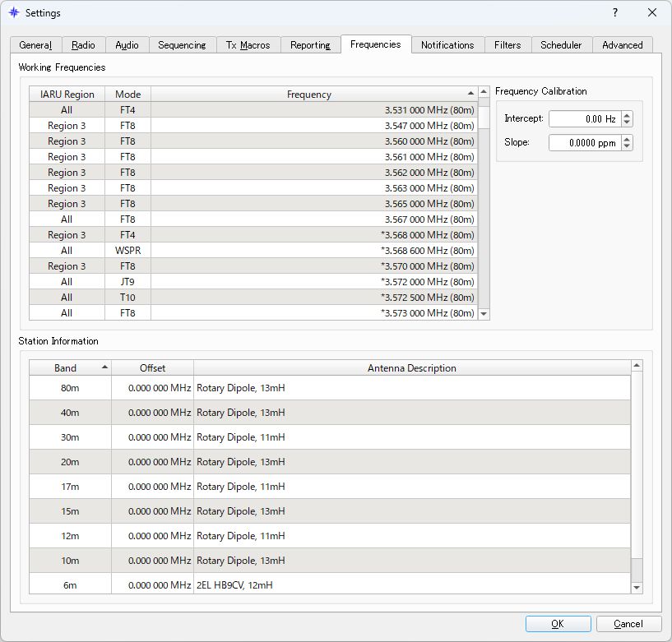View the Tx Macros tab
Screen dimensions: 672x642
tap(248, 45)
